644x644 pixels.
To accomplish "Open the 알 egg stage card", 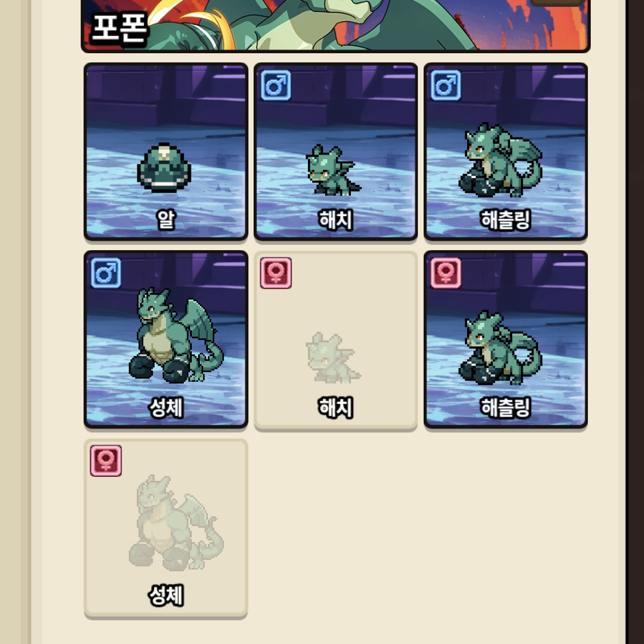I will tap(166, 152).
